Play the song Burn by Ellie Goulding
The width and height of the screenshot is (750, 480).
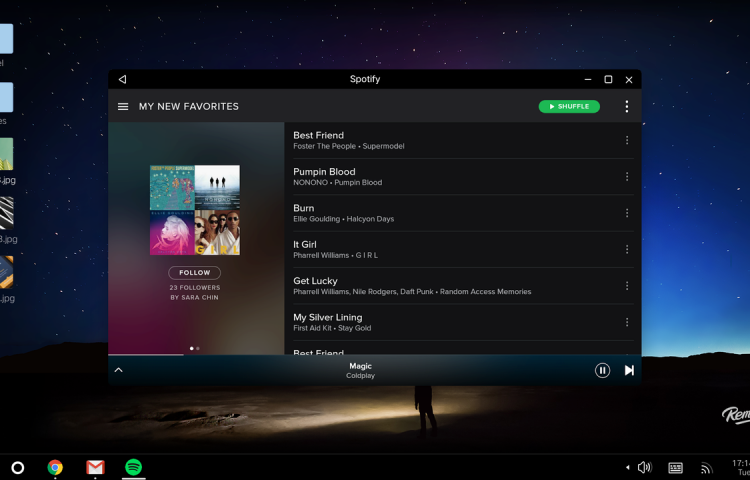tap(400, 213)
